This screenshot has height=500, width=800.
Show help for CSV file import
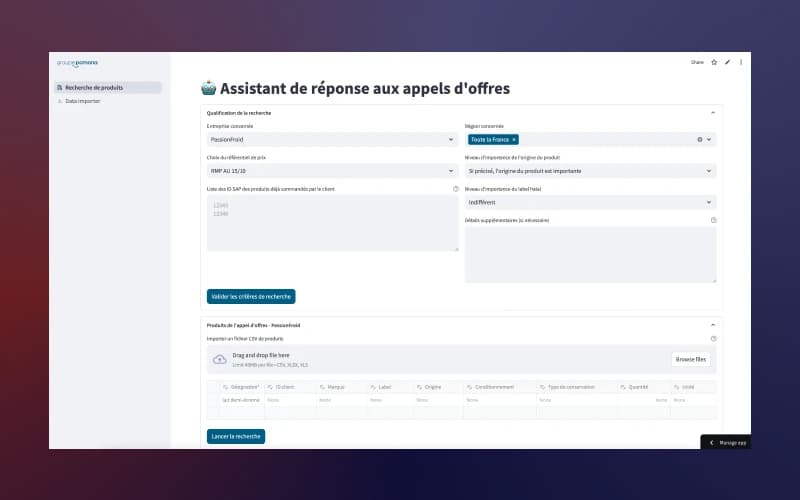pos(713,338)
